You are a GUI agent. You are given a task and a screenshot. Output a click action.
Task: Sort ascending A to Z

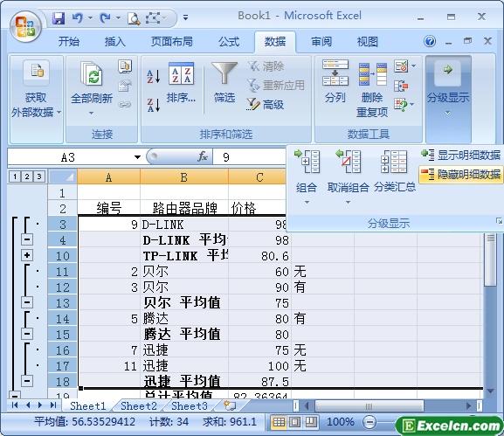point(154,77)
